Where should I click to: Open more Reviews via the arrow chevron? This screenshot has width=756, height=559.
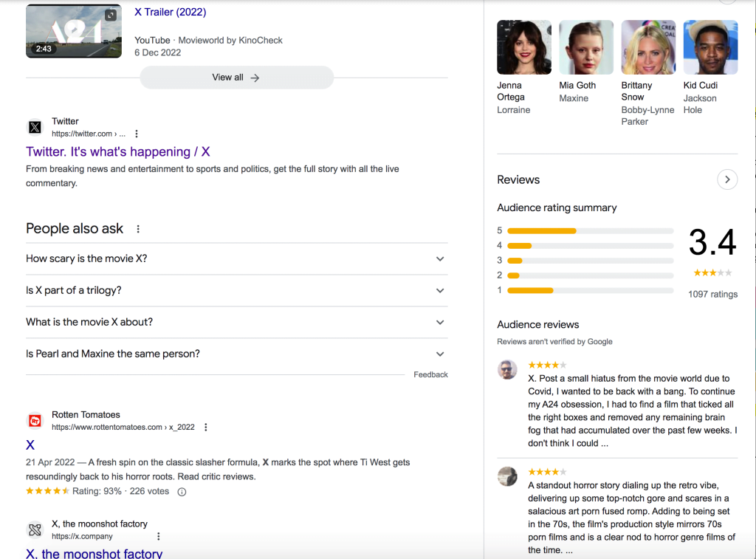pos(727,179)
